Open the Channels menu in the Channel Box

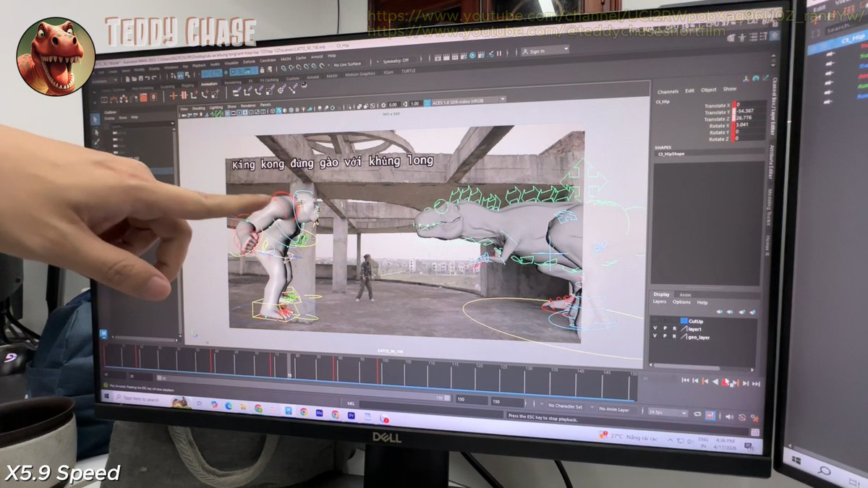coord(668,92)
